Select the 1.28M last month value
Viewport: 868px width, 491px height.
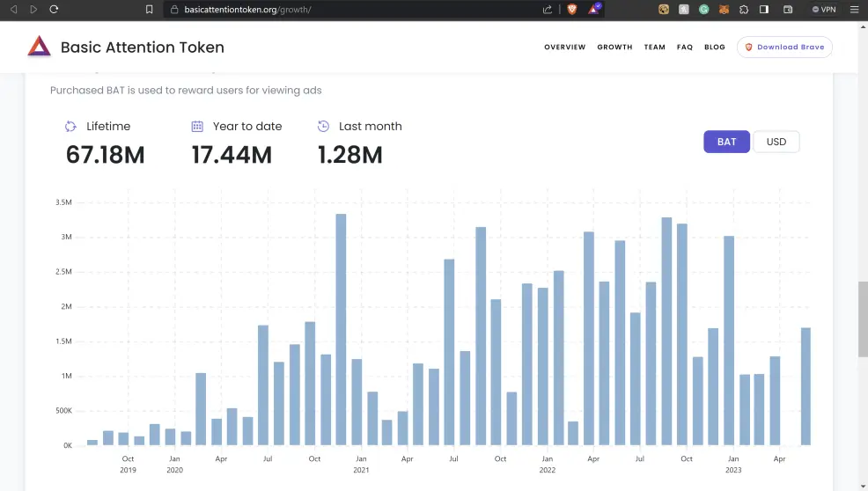[349, 155]
